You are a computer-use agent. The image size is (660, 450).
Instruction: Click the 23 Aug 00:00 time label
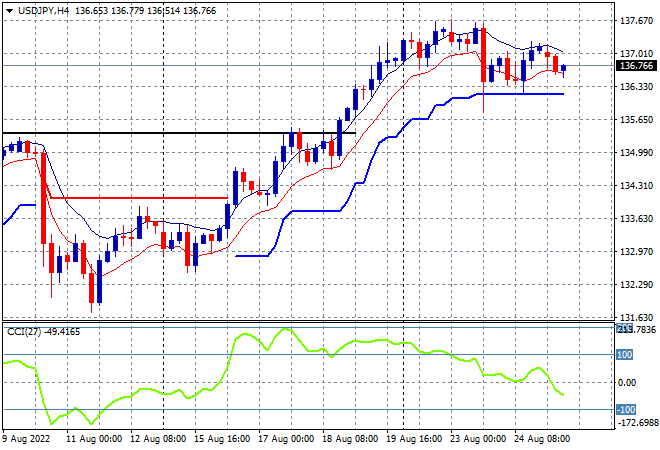[x=479, y=439]
